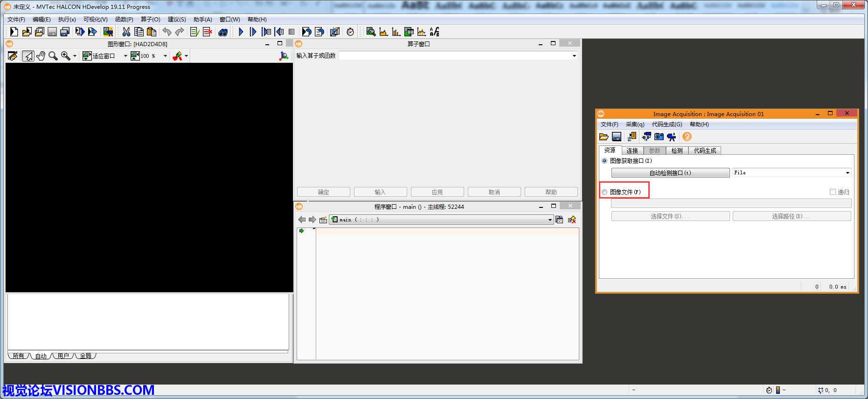Image resolution: width=868 pixels, height=399 pixels.
Task: Click the insert code icon in Image Acquisition
Action: click(632, 137)
